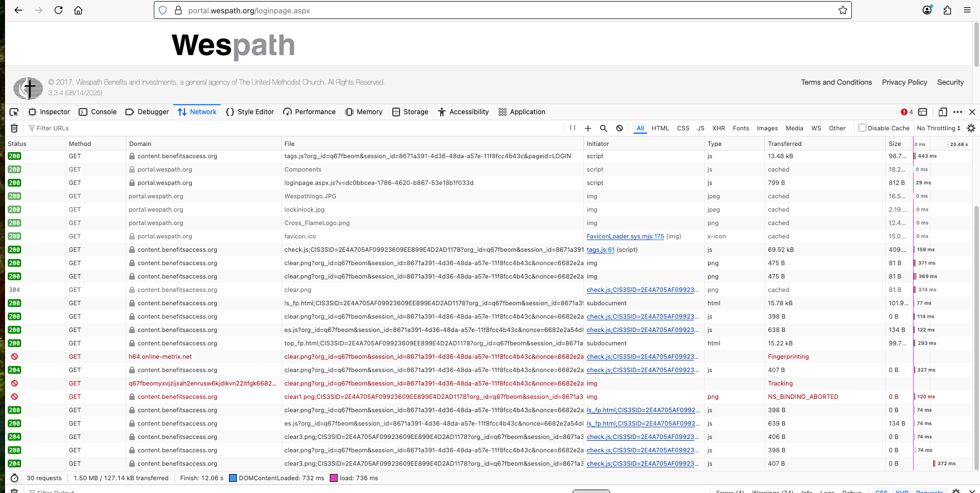Enable the Disable Cache checkbox
Screen dimensions: 980x493
pyautogui.click(x=862, y=128)
